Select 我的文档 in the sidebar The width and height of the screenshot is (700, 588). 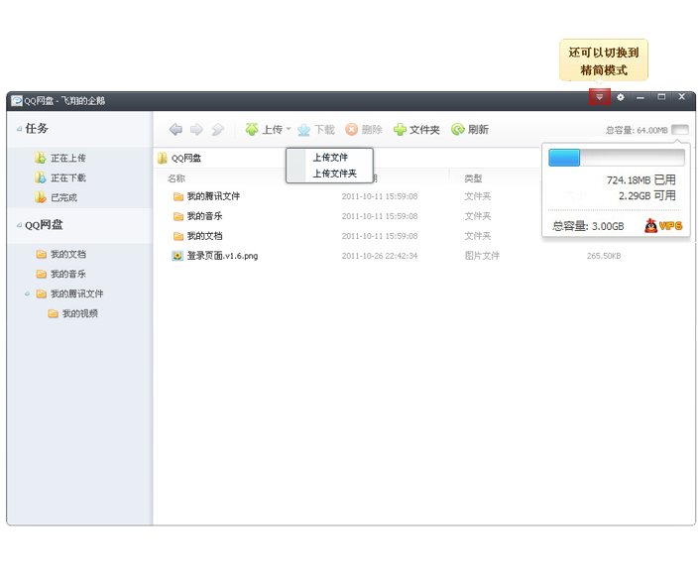tap(61, 254)
